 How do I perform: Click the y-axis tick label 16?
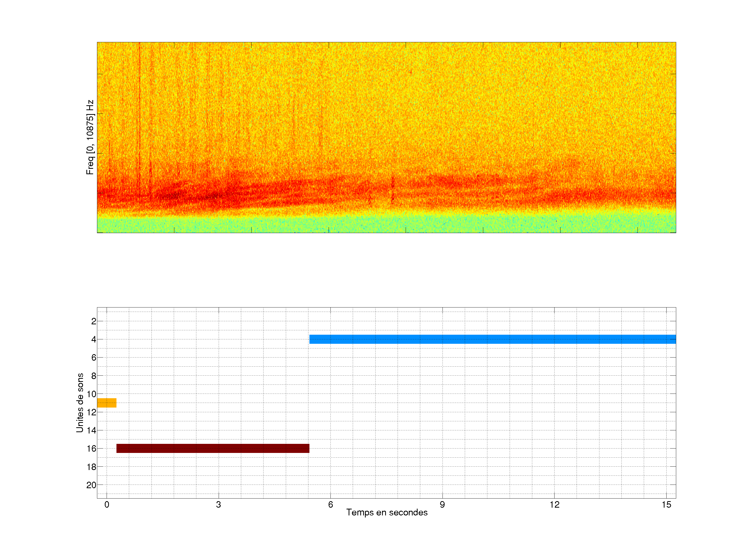pos(91,449)
